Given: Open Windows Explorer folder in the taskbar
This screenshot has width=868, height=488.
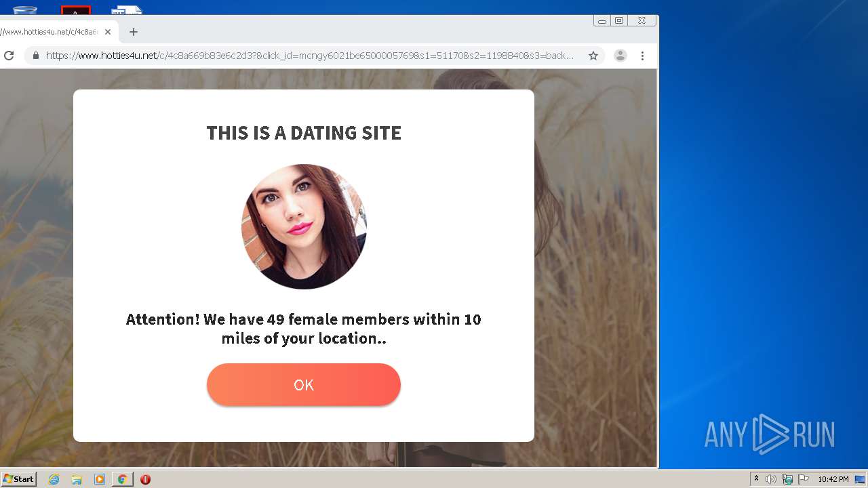Looking at the screenshot, I should 77,479.
